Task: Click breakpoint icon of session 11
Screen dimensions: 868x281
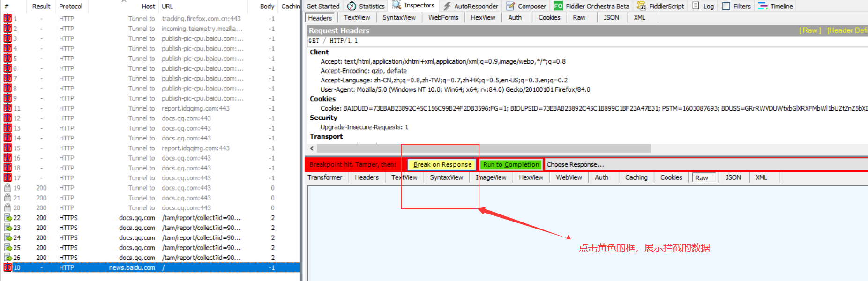Action: pyautogui.click(x=7, y=108)
